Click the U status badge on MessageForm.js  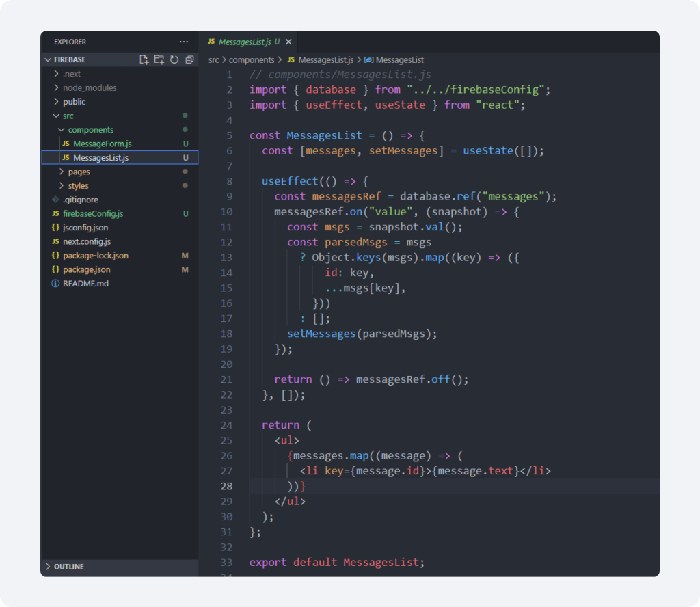185,144
